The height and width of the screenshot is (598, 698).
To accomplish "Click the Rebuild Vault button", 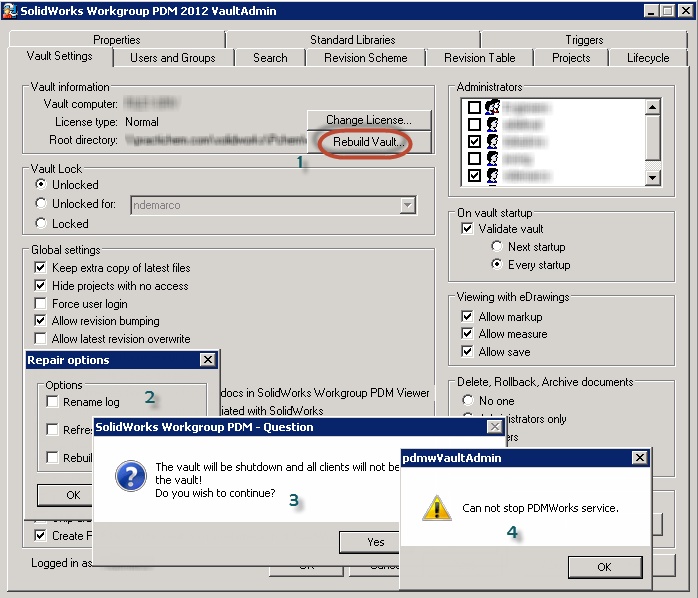I will (x=369, y=142).
